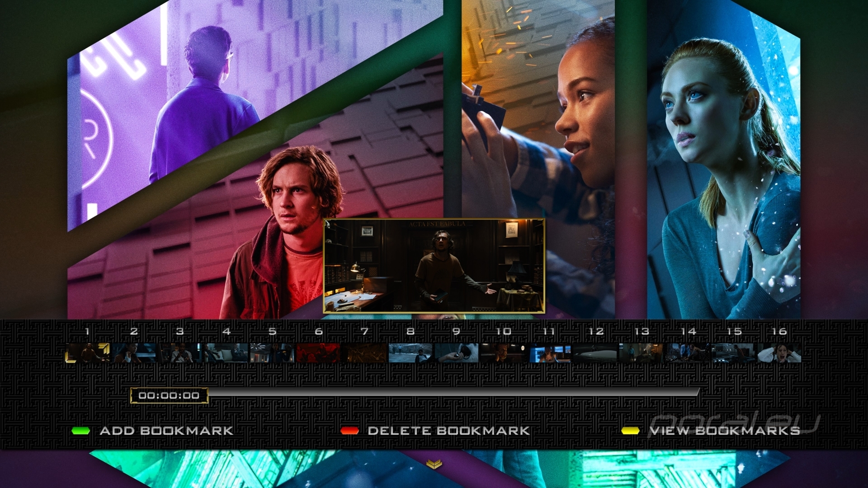The height and width of the screenshot is (488, 868).
Task: Select chapter 12 thumbnail
Action: (595, 353)
